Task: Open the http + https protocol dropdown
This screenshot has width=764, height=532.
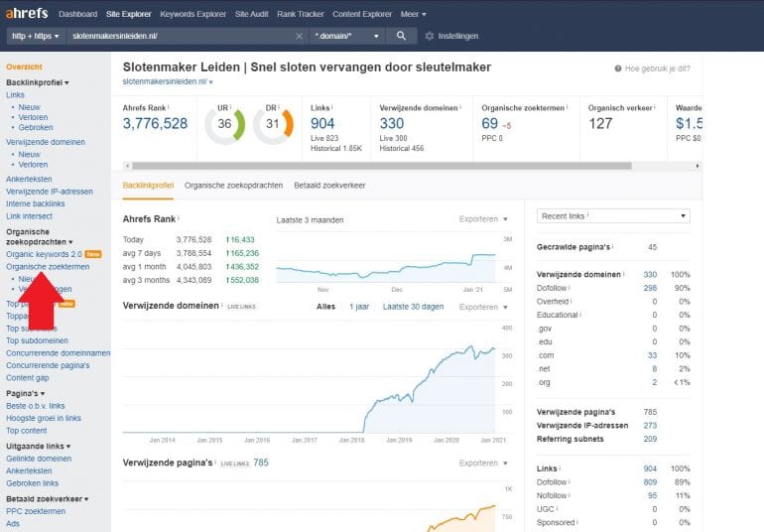Action: coord(36,36)
